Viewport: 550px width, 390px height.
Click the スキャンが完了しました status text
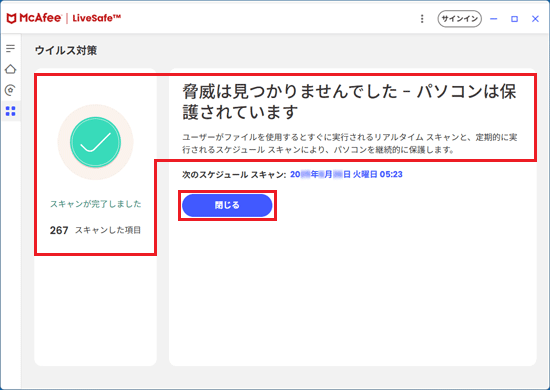click(x=95, y=204)
